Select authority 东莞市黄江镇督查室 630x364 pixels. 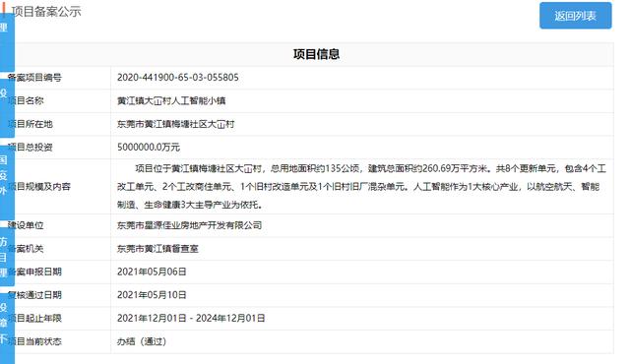pos(157,249)
